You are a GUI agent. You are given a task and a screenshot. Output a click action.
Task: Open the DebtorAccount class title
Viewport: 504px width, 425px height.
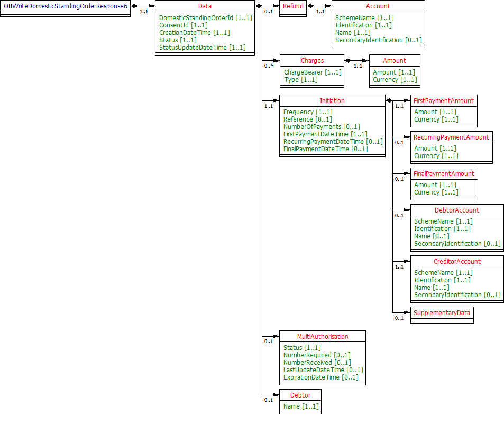pyautogui.click(x=457, y=210)
